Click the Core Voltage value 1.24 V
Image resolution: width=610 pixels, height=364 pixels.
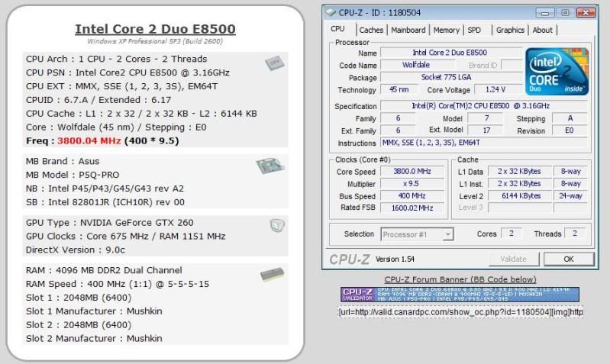coord(498,89)
